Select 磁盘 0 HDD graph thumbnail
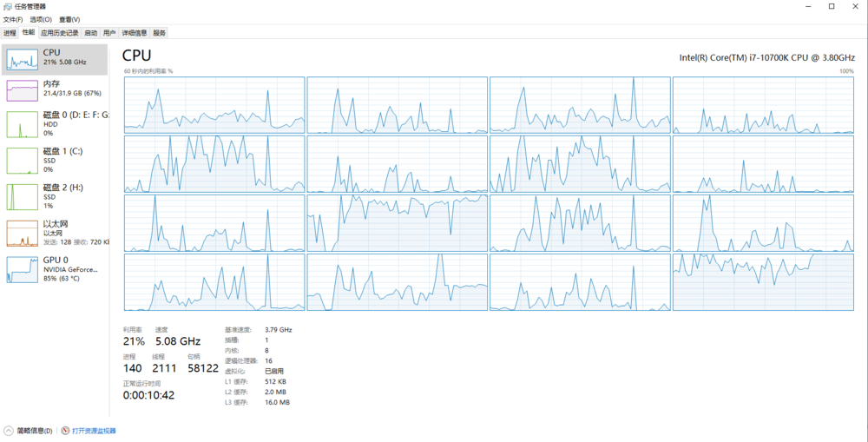The width and height of the screenshot is (868, 442). (23, 124)
